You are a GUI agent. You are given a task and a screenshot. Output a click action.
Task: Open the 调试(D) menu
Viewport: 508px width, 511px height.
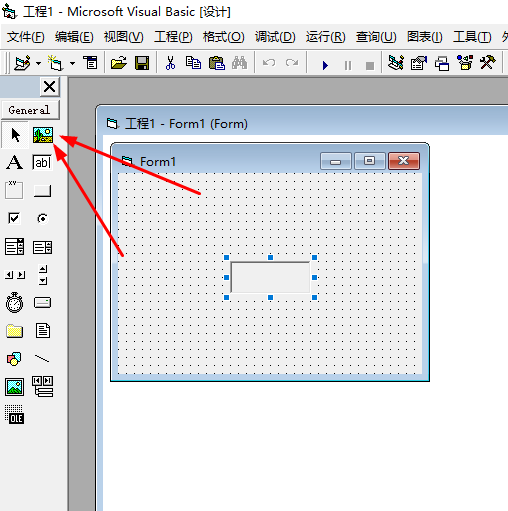coord(275,37)
